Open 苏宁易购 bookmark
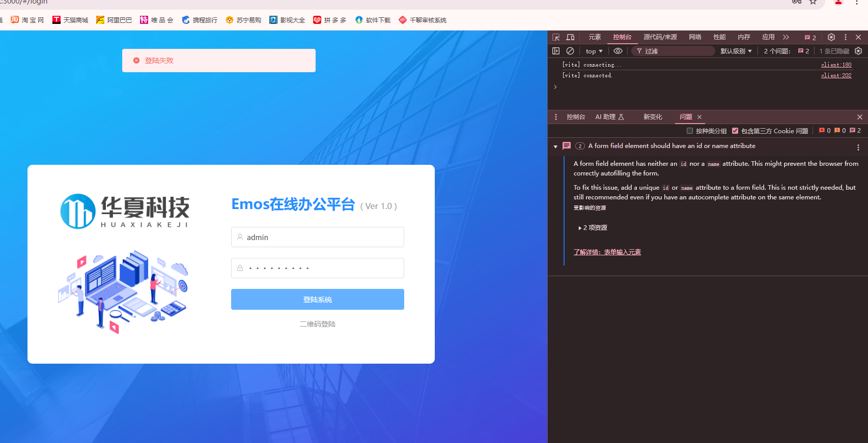 tap(243, 20)
